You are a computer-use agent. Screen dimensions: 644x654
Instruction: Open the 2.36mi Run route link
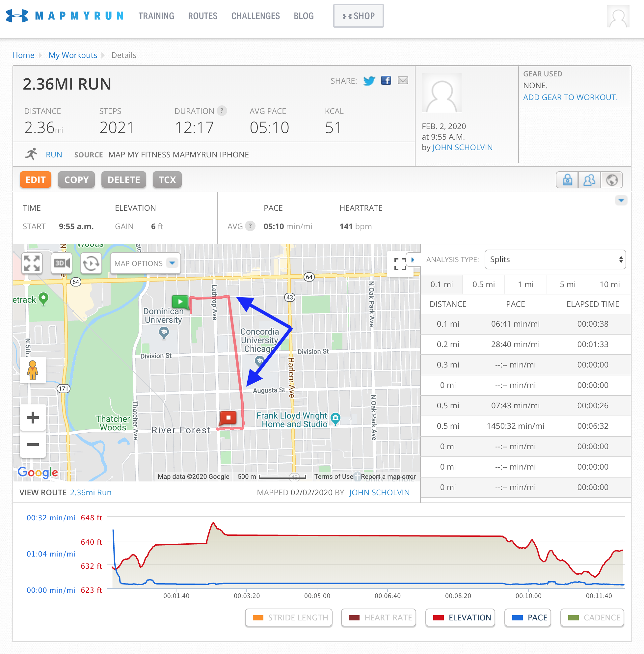coord(91,492)
